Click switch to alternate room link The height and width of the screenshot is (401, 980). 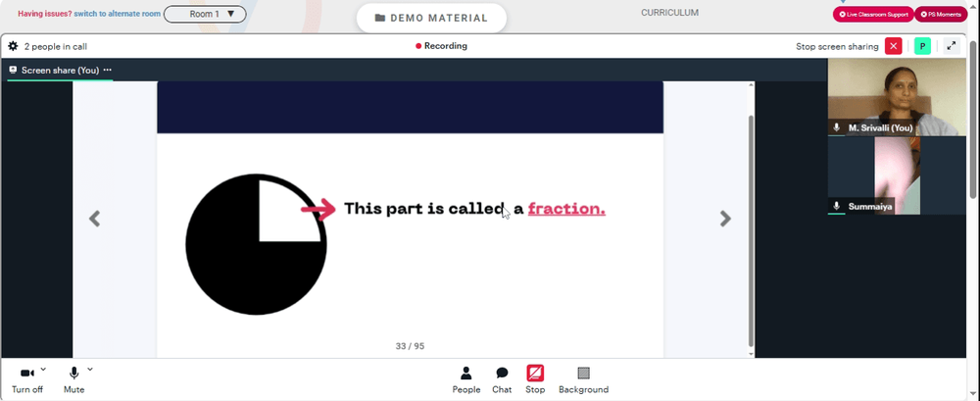(118, 14)
